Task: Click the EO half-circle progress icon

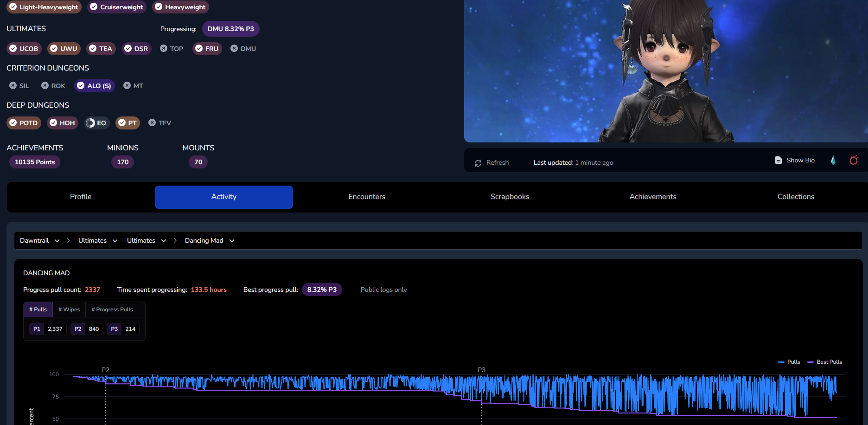Action: [90, 123]
